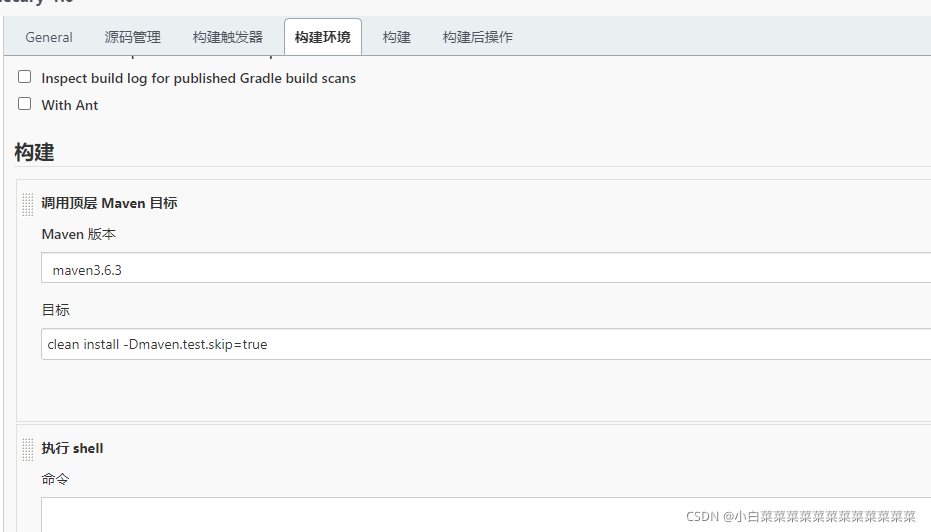Click the 执行 shell step title

click(72, 448)
